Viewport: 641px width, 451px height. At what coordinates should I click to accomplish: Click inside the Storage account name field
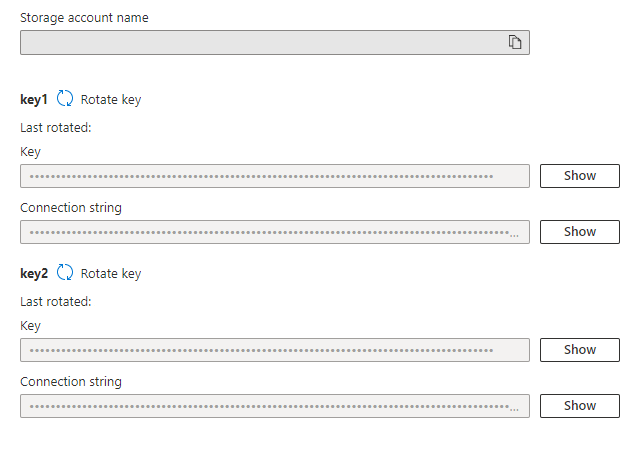tap(260, 42)
